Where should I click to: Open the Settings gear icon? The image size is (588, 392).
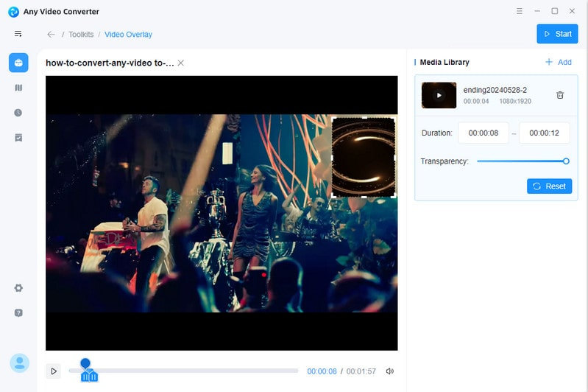18,288
